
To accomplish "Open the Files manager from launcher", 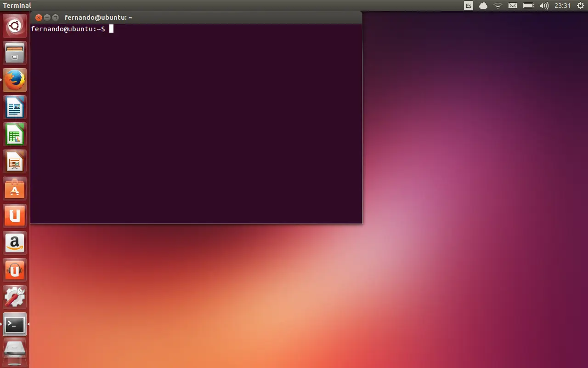I will (15, 53).
